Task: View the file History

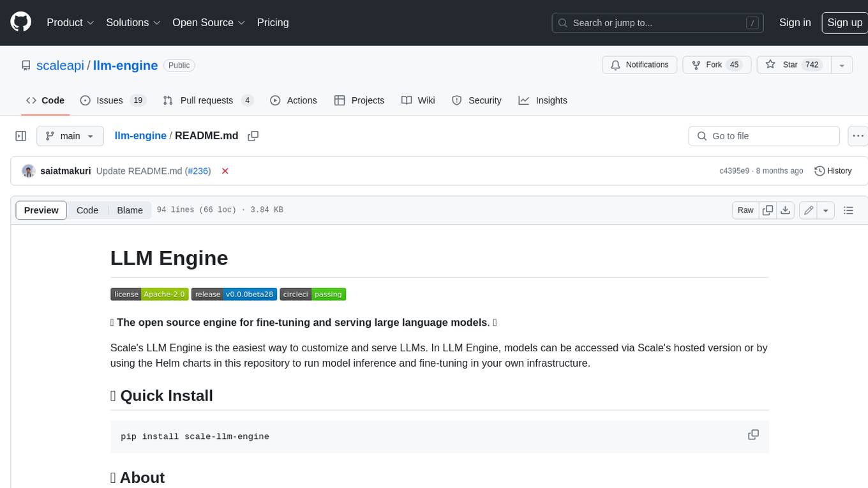Action: tap(833, 171)
